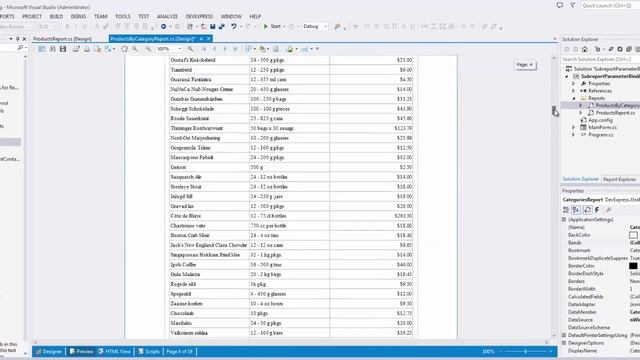Click the zoom slider in status bar
Viewport: 640px width, 360px height.
pos(526,351)
